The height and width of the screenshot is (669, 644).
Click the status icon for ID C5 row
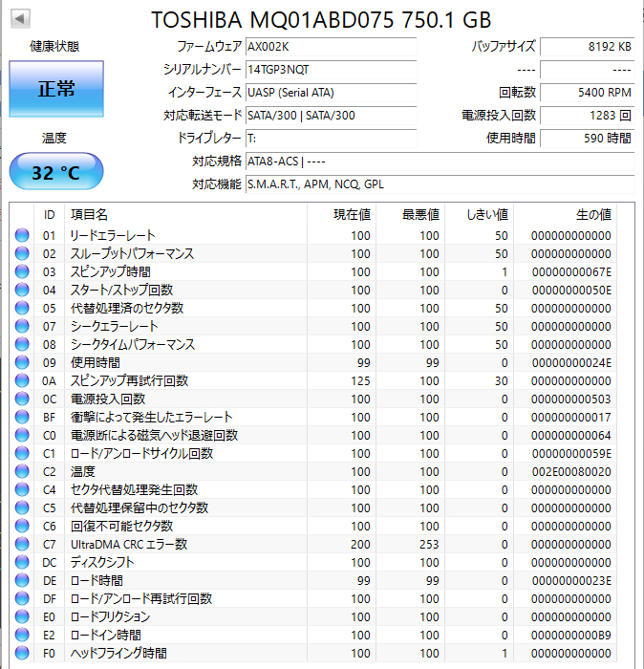22,507
